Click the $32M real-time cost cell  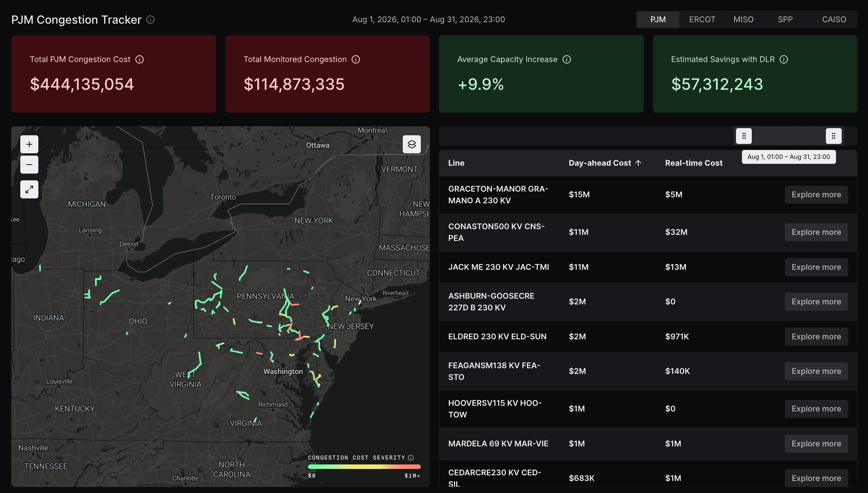[x=676, y=232]
